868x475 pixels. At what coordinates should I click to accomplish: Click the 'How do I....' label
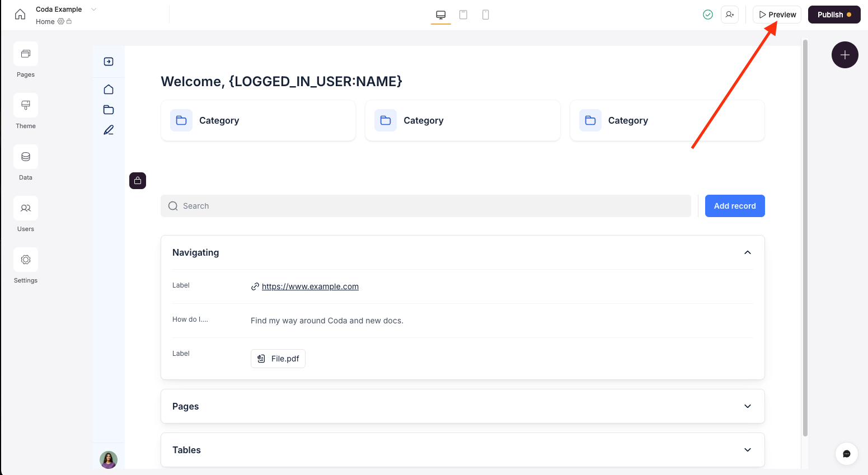[x=190, y=319]
